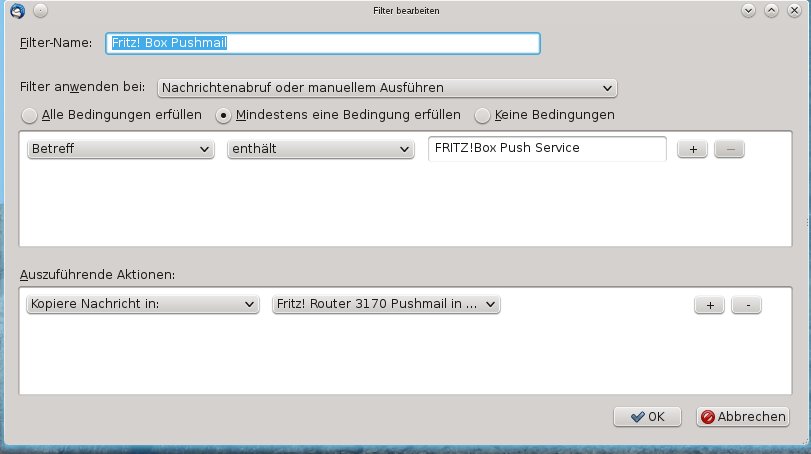This screenshot has width=811, height=454.
Task: Minimize the Filter bearbeiten window
Action: coord(748,10)
